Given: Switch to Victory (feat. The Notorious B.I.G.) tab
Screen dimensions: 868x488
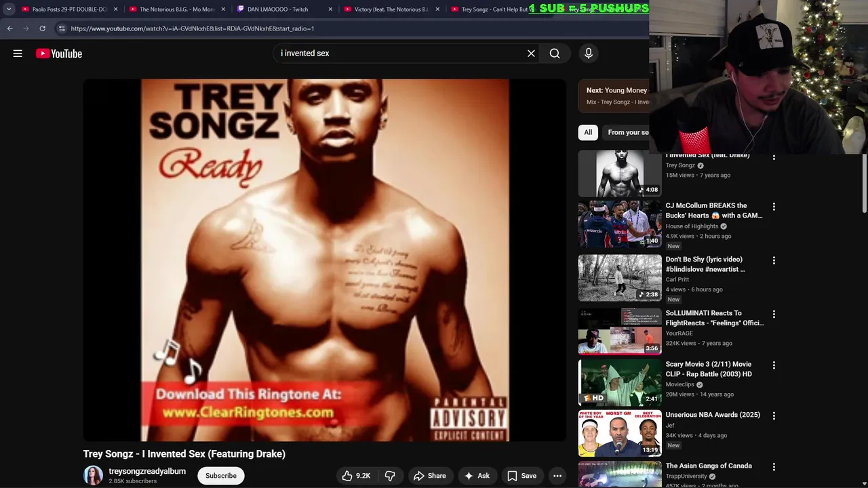Looking at the screenshot, I should 392,9.
